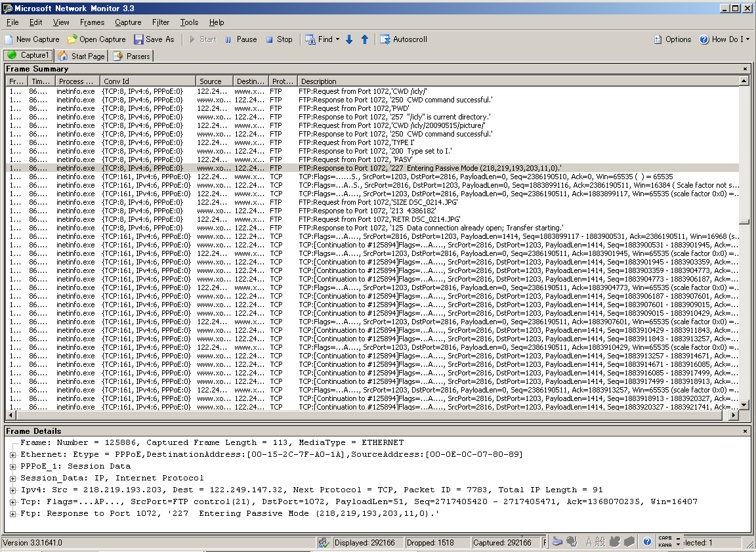756x552 pixels.
Task: Open the Filter menu
Action: coord(161,22)
